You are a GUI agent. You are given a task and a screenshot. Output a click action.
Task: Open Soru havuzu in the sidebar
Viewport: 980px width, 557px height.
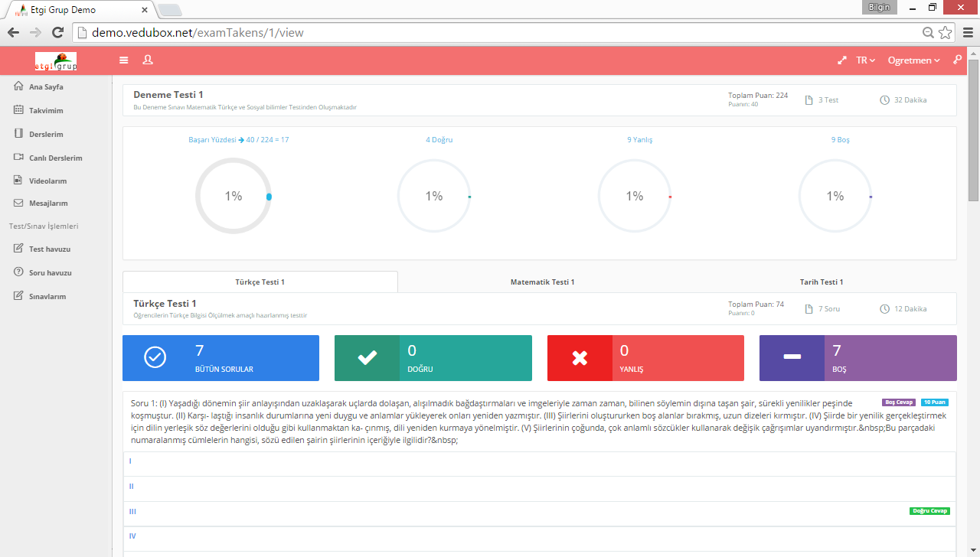point(51,273)
